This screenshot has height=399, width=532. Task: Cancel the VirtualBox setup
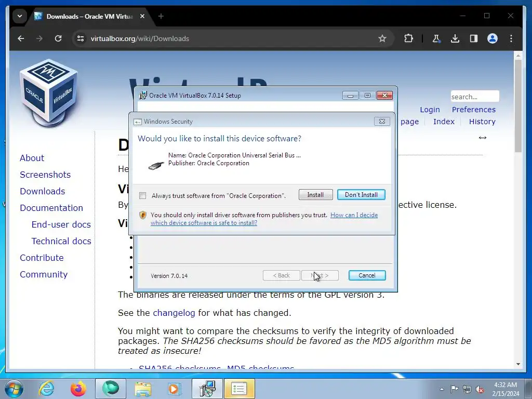(x=367, y=275)
